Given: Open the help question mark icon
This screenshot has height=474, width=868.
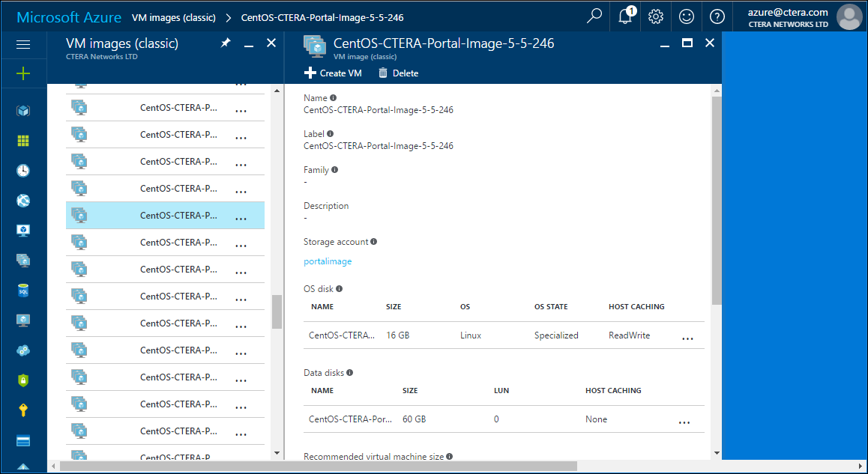Looking at the screenshot, I should 717,16.
